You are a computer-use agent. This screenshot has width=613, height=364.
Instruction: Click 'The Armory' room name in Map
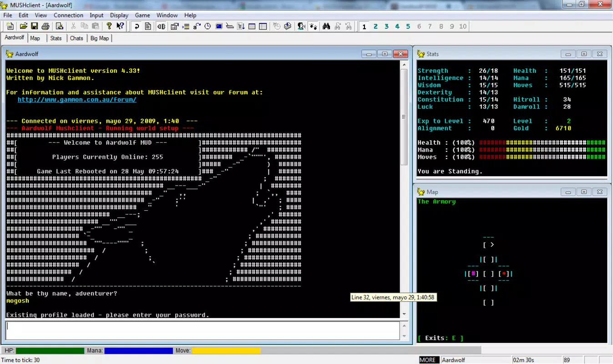[x=436, y=202]
